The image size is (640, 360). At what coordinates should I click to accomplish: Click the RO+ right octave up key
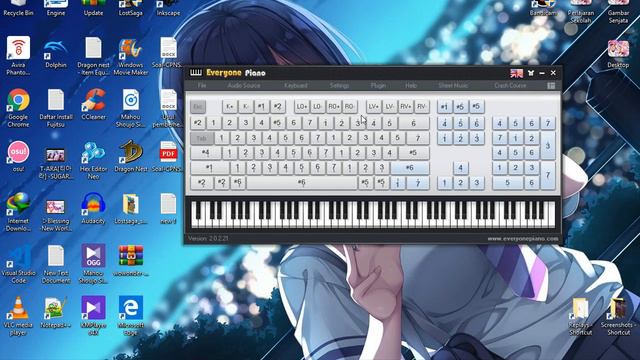pos(333,107)
